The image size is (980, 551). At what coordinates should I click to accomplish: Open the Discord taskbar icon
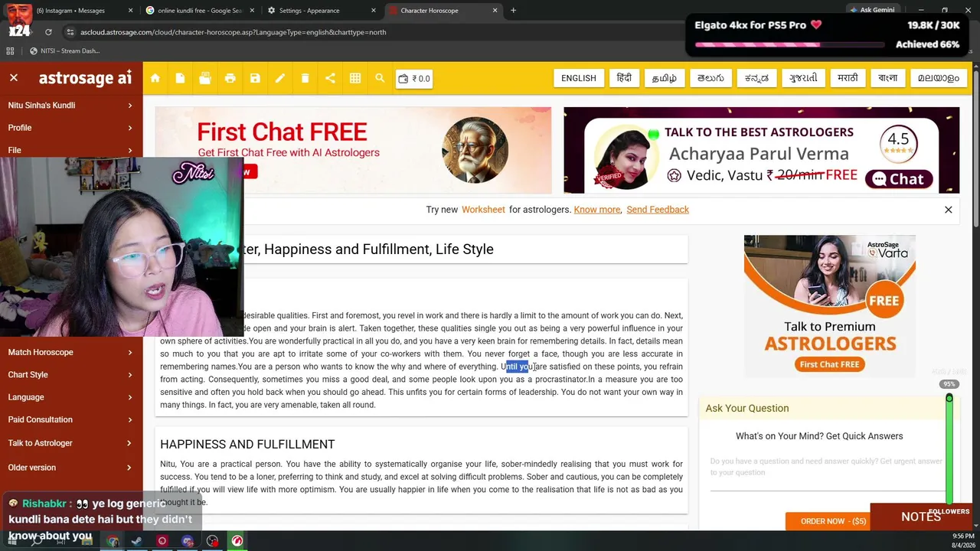(188, 541)
